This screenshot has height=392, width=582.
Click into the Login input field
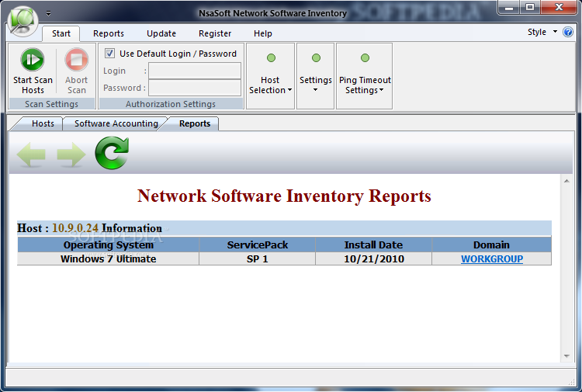click(x=195, y=71)
